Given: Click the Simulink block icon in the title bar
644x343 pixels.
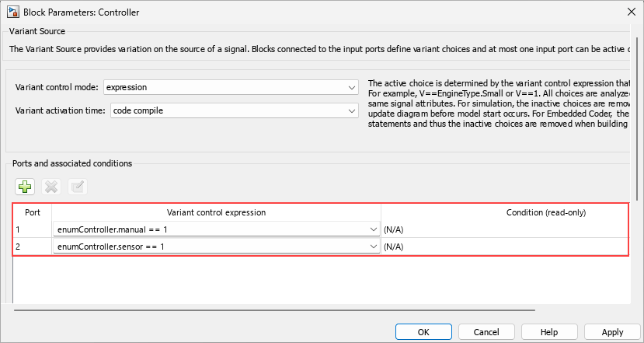Looking at the screenshot, I should (x=12, y=12).
